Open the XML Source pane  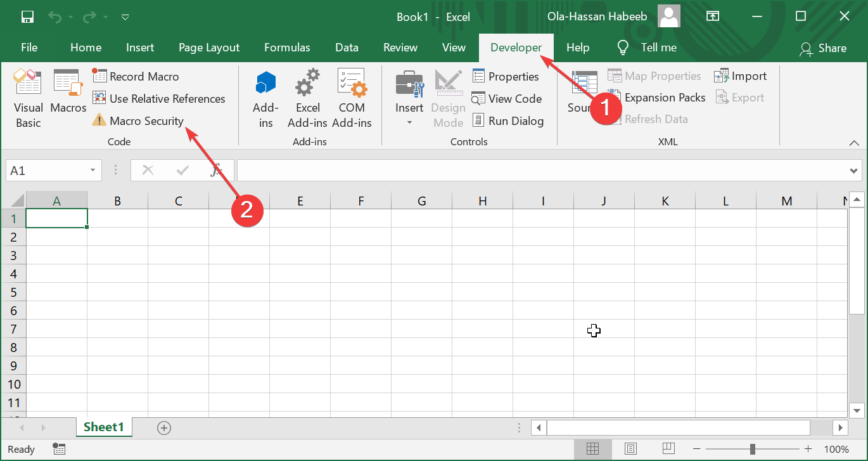click(x=583, y=93)
